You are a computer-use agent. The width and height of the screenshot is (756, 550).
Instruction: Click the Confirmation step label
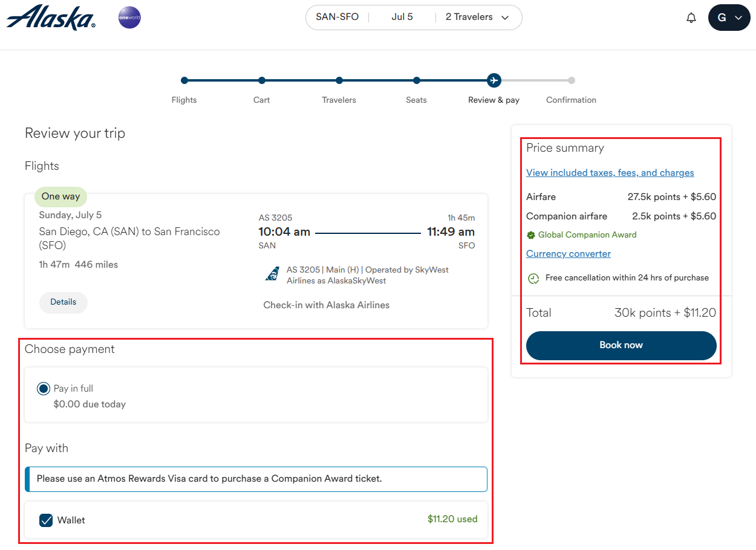click(571, 100)
